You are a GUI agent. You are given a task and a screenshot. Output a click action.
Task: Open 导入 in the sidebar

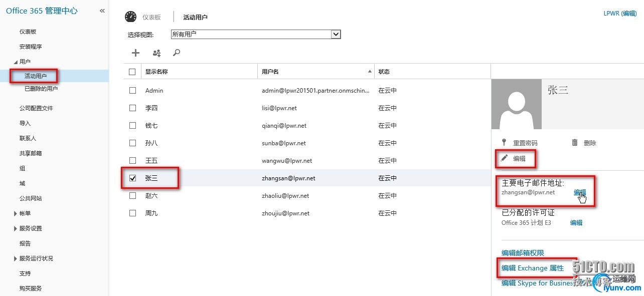pos(25,123)
